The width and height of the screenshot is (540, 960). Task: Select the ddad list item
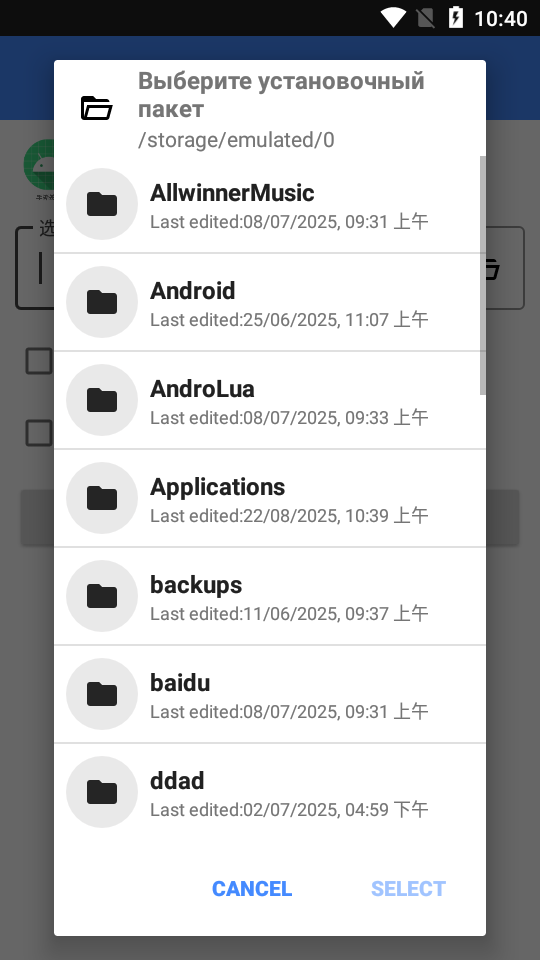click(x=269, y=792)
